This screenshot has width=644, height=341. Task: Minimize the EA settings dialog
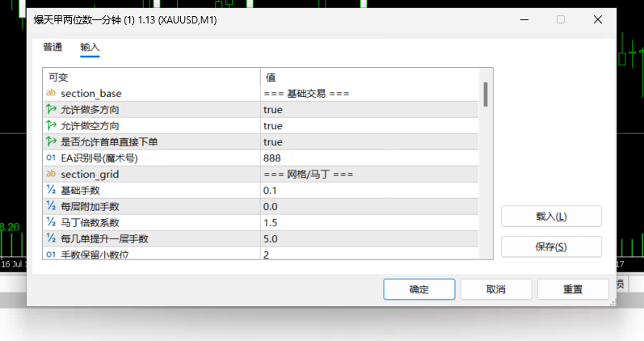524,19
